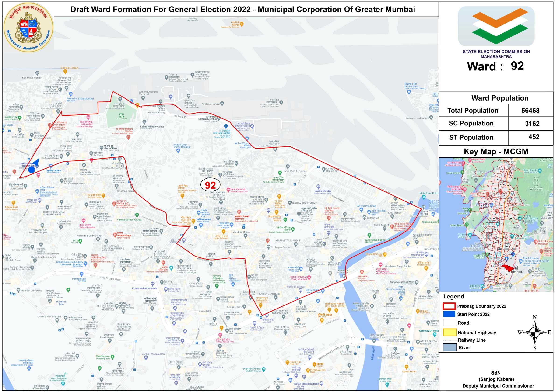Image resolution: width=555 pixels, height=392 pixels.
Task: Click the SC Population row label
Action: click(x=471, y=123)
